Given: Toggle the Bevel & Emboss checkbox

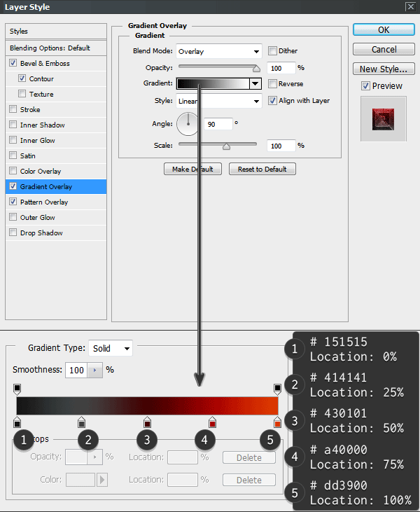Looking at the screenshot, I should 13,63.
